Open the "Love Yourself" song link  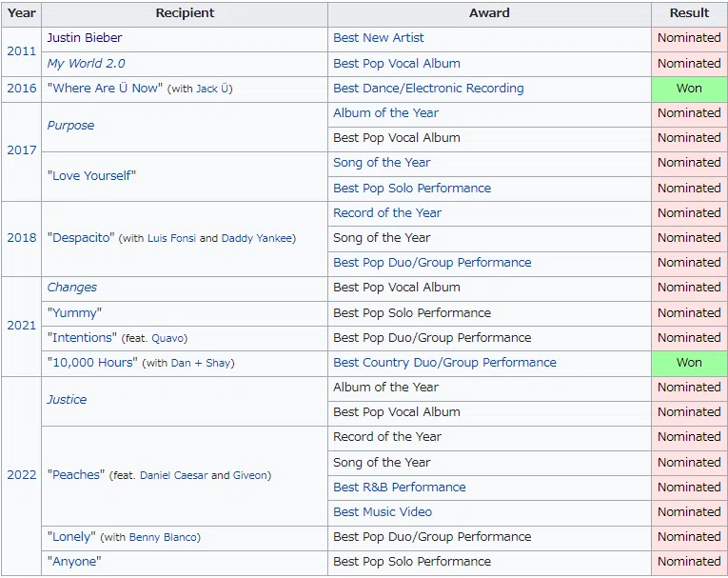tap(91, 175)
